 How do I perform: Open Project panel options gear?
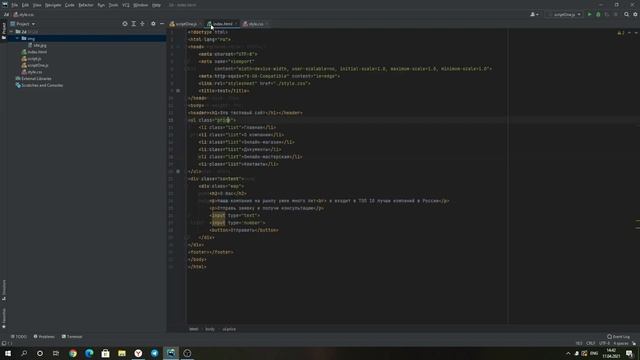(x=153, y=24)
